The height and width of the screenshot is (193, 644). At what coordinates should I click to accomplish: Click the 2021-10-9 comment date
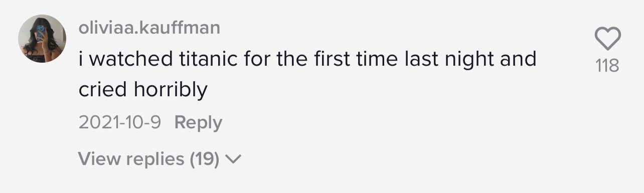point(119,123)
